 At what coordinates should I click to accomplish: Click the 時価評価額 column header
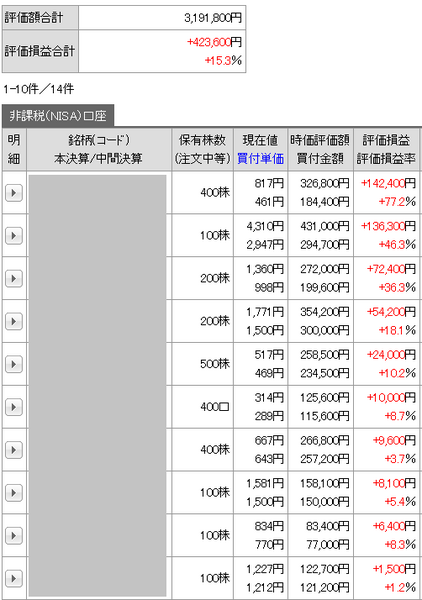click(x=320, y=140)
